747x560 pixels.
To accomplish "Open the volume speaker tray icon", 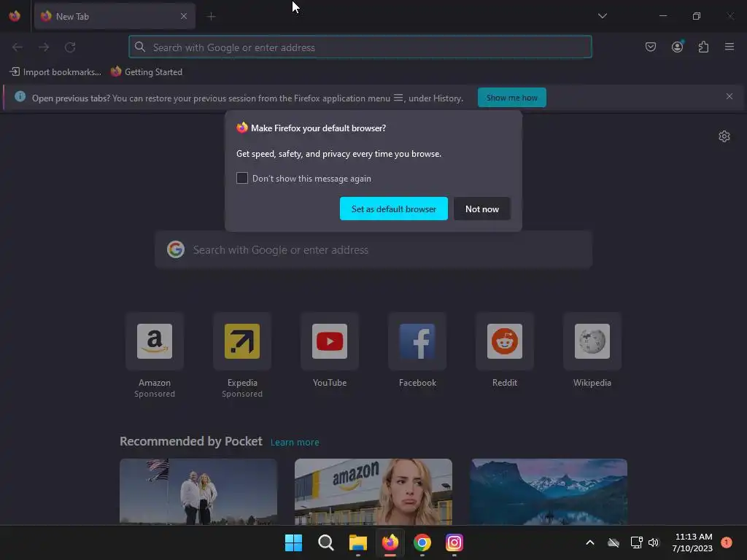I will tap(654, 542).
